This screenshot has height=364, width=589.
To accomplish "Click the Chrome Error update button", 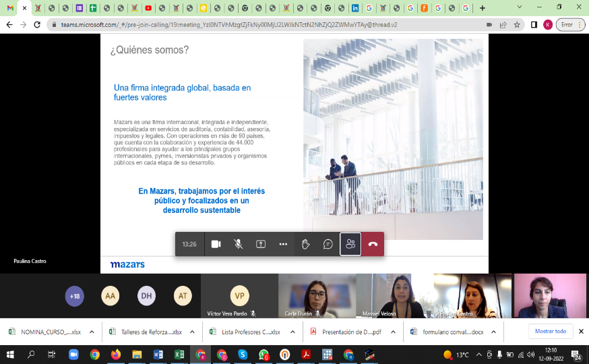I will tap(570, 25).
